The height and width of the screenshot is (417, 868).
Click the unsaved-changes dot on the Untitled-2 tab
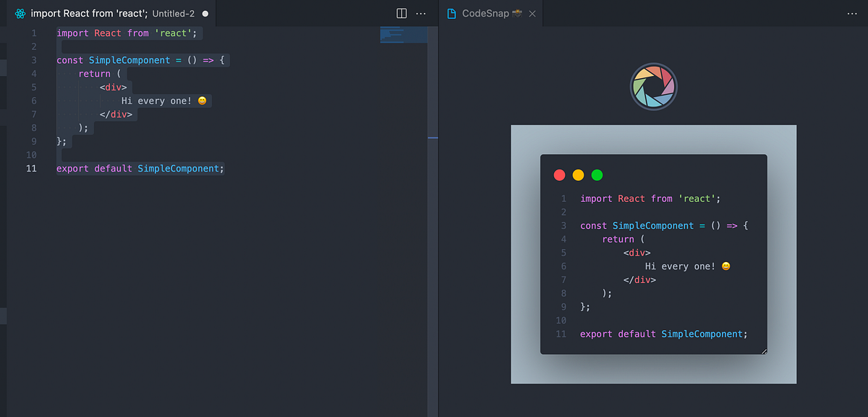tap(206, 13)
